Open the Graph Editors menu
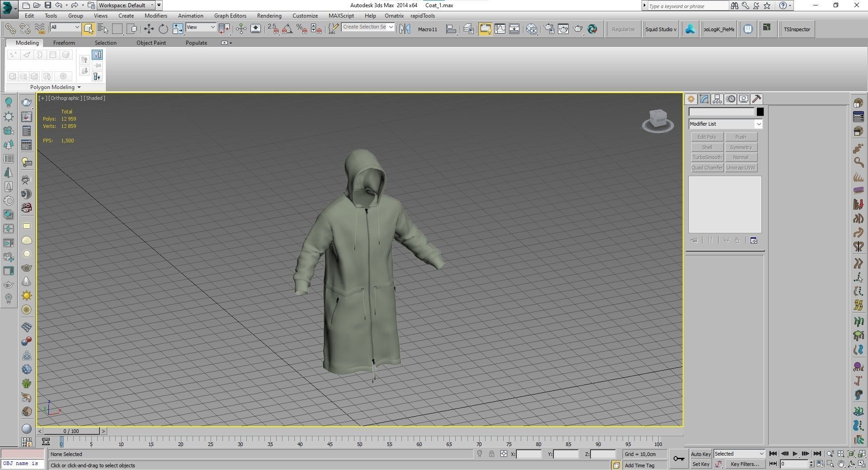The image size is (868, 470). pos(230,16)
